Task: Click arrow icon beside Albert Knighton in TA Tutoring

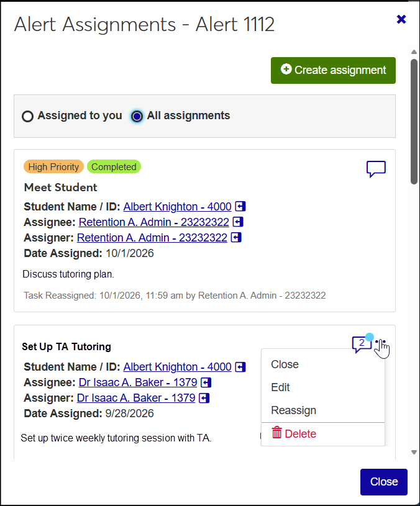Action: 240,367
